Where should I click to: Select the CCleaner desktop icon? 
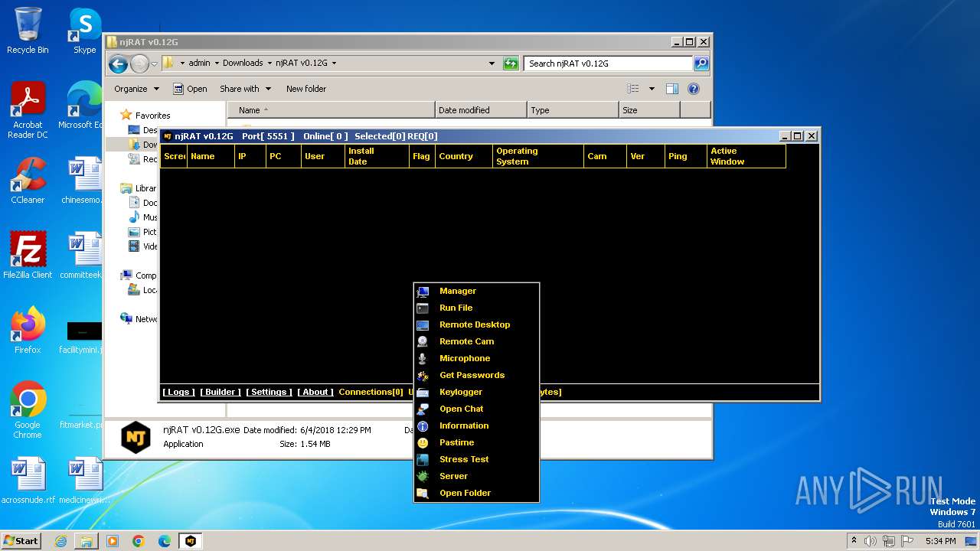(28, 181)
